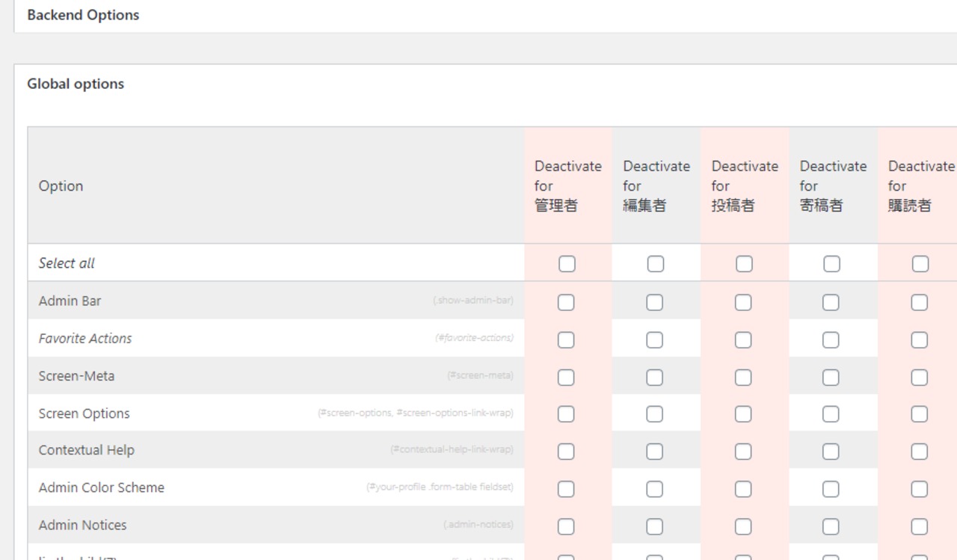The image size is (957, 560).
Task: Expand the Backend Options panel header
Action: [83, 15]
